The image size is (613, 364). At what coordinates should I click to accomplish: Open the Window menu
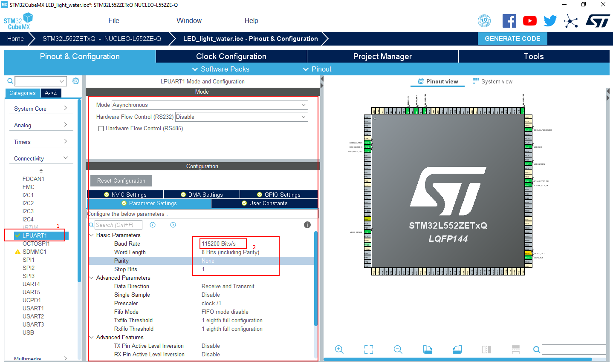pyautogui.click(x=189, y=20)
